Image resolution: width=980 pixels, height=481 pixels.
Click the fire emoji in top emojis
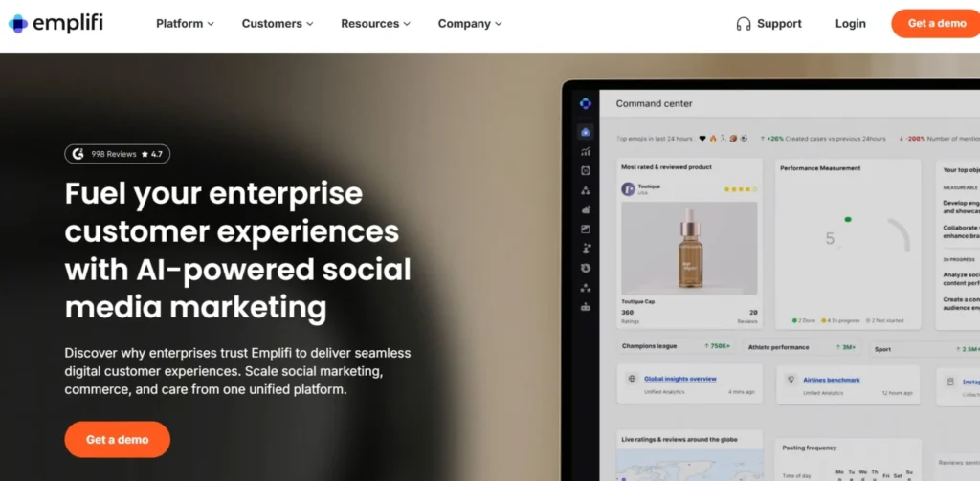point(712,139)
